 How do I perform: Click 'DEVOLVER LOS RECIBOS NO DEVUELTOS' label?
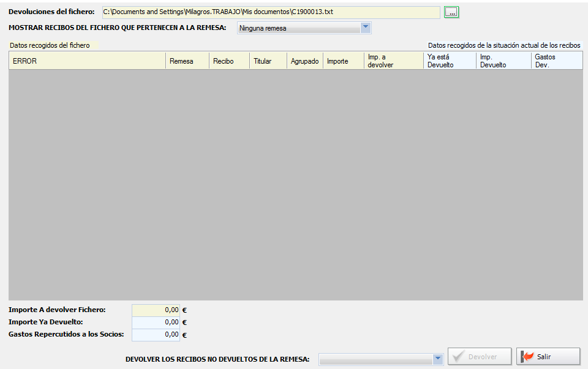(217, 359)
